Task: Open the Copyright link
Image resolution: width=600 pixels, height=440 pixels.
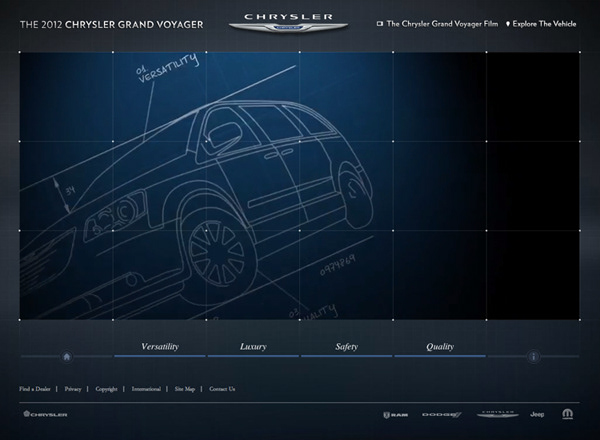Action: (106, 389)
